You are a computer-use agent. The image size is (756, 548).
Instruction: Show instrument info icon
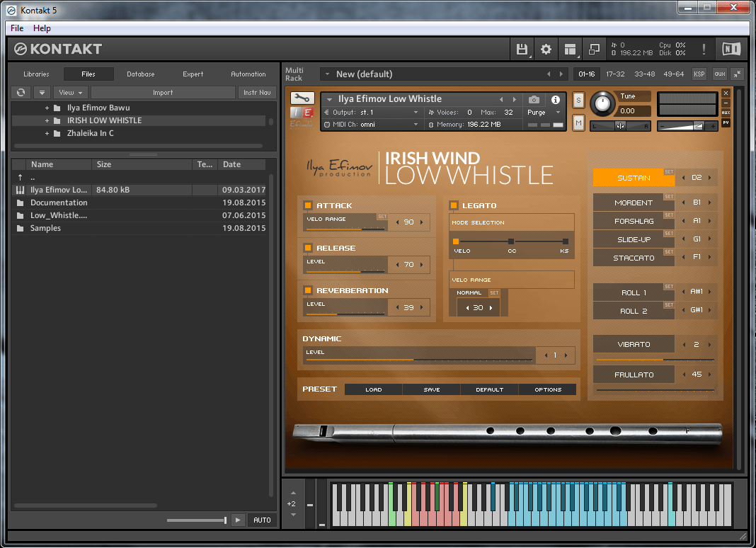point(556,100)
